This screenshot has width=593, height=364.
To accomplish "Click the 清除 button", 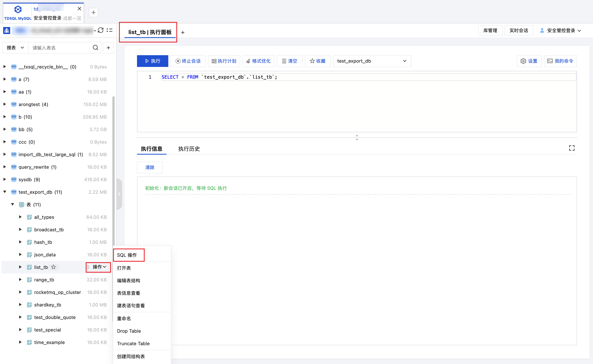I will click(x=150, y=167).
